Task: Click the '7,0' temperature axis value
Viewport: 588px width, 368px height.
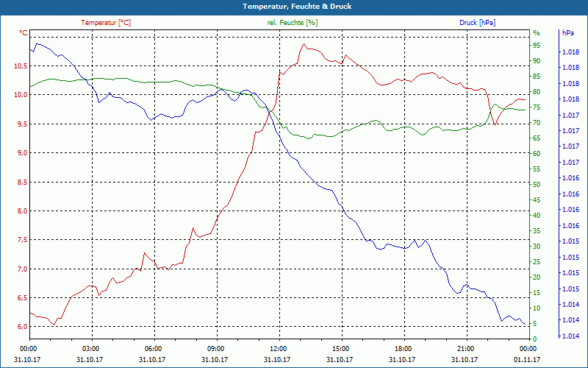Action: pos(23,269)
